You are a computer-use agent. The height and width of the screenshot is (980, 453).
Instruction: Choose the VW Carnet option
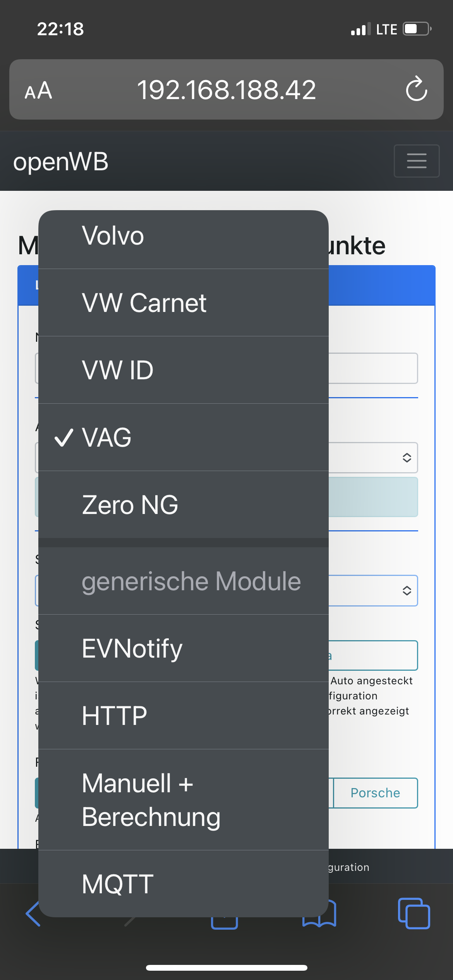coord(183,303)
